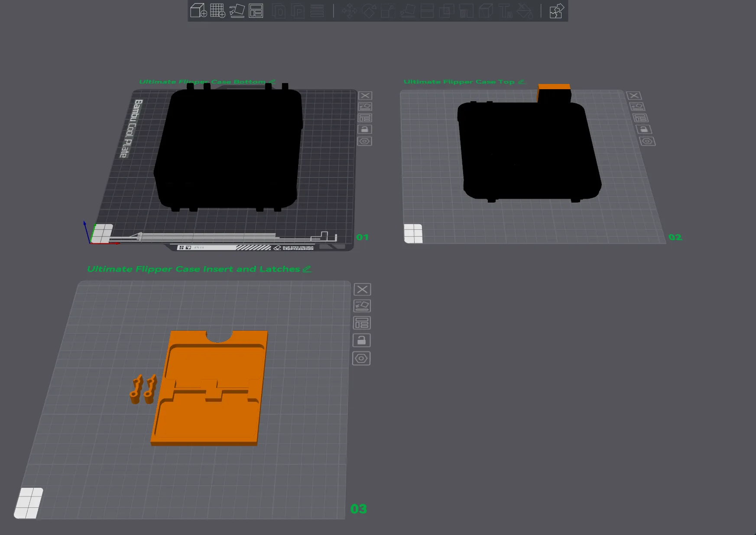The image size is (756, 535).
Task: Select the Move tool in toolbar
Action: point(349,11)
